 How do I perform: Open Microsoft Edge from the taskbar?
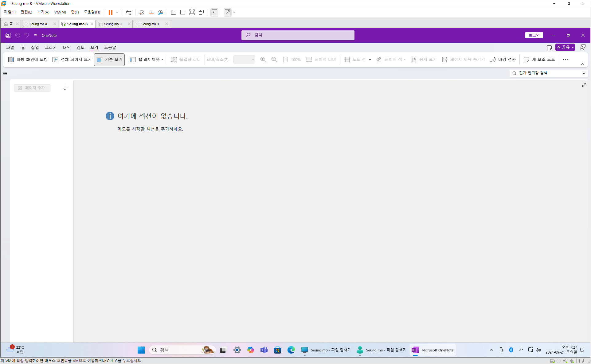point(291,350)
